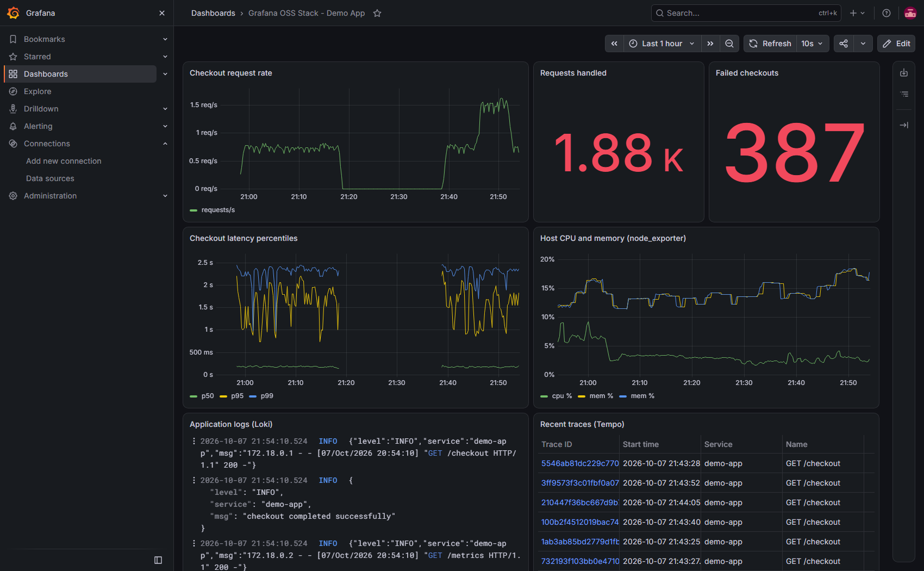Click Requests handled panel title

coord(573,73)
